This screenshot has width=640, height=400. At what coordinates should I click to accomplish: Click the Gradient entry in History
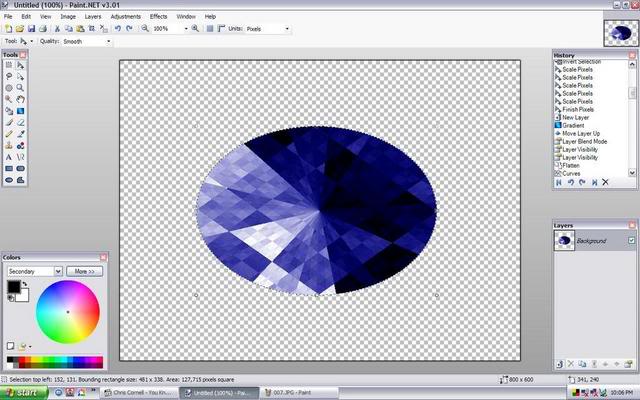[x=573, y=125]
